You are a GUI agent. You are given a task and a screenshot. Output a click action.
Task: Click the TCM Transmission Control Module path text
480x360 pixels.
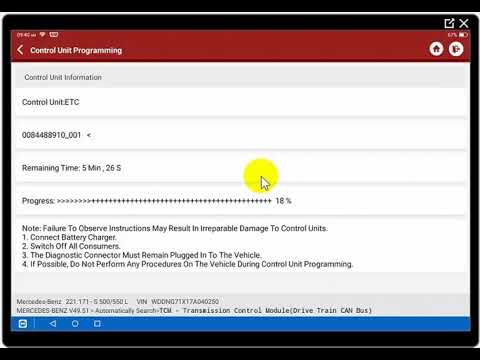[265, 311]
